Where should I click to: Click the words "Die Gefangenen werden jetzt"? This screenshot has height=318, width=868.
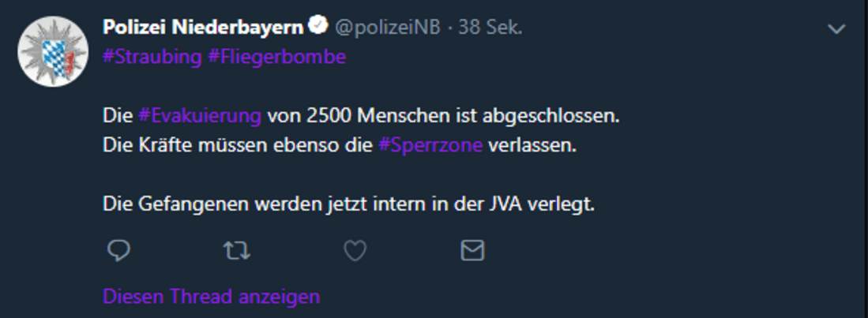point(213,204)
